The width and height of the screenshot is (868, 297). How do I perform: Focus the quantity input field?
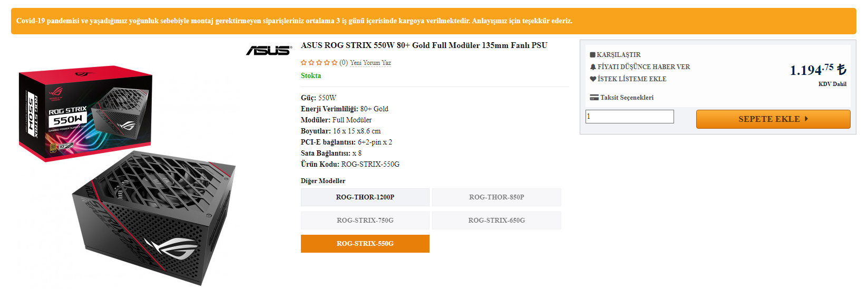[x=629, y=117]
